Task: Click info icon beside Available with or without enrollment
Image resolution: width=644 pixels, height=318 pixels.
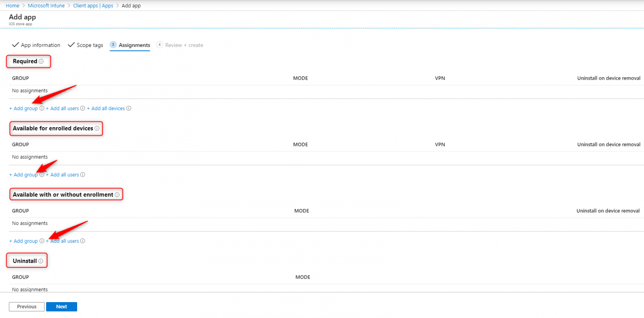Action: point(117,195)
